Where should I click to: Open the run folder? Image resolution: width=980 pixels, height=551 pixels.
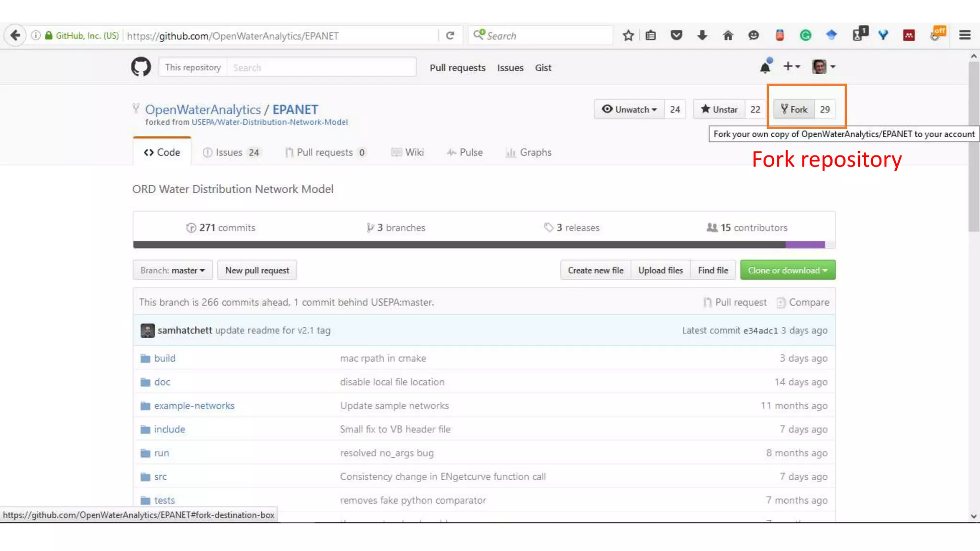click(161, 453)
